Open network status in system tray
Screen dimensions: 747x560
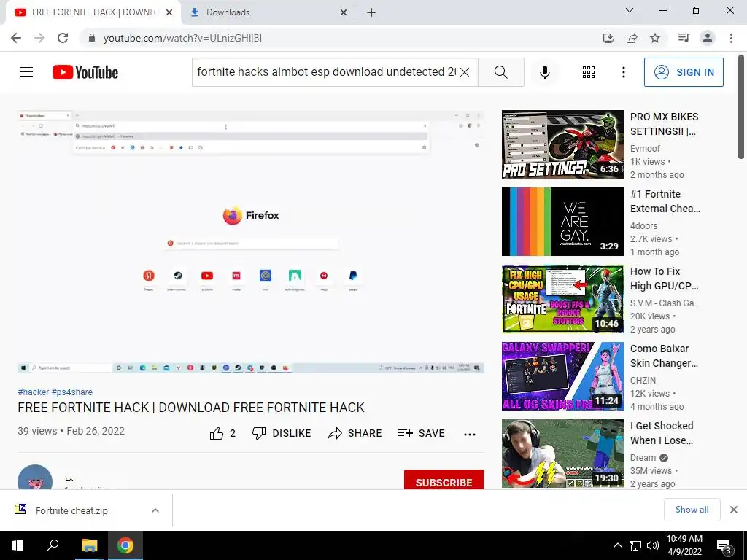(635, 545)
